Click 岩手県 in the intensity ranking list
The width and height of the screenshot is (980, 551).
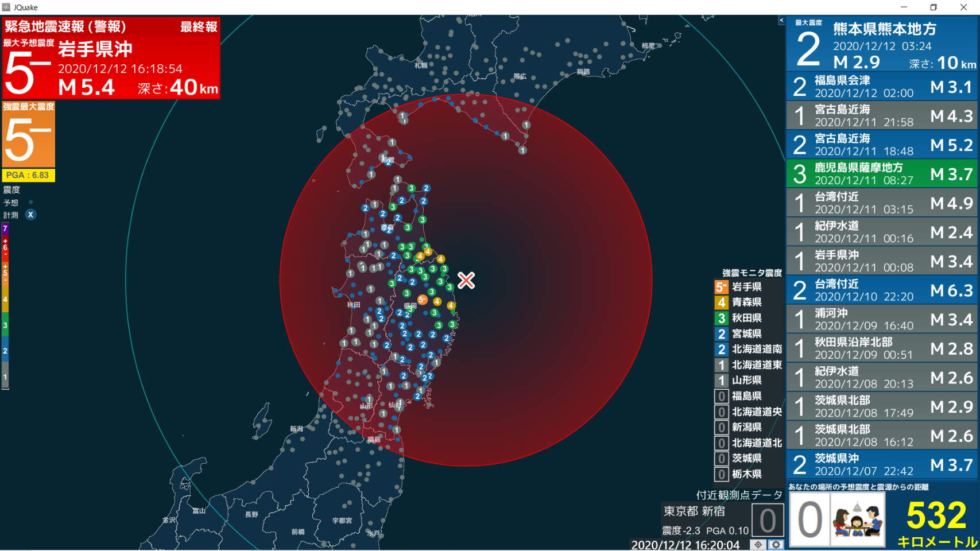coord(746,286)
